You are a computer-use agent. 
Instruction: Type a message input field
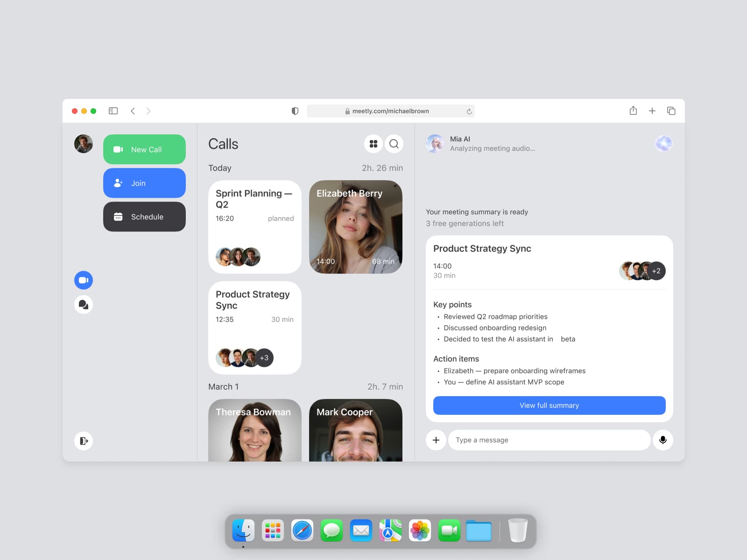(x=549, y=440)
